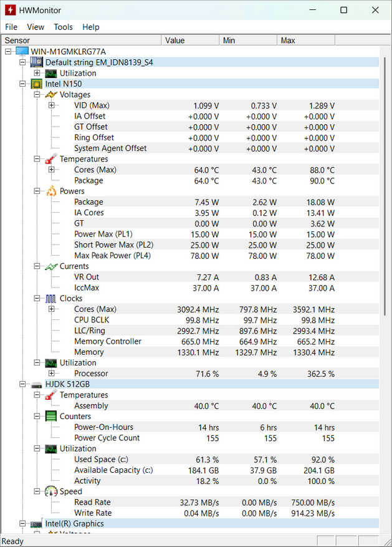Collapse the HJDK 512GB drive node

[23, 384]
